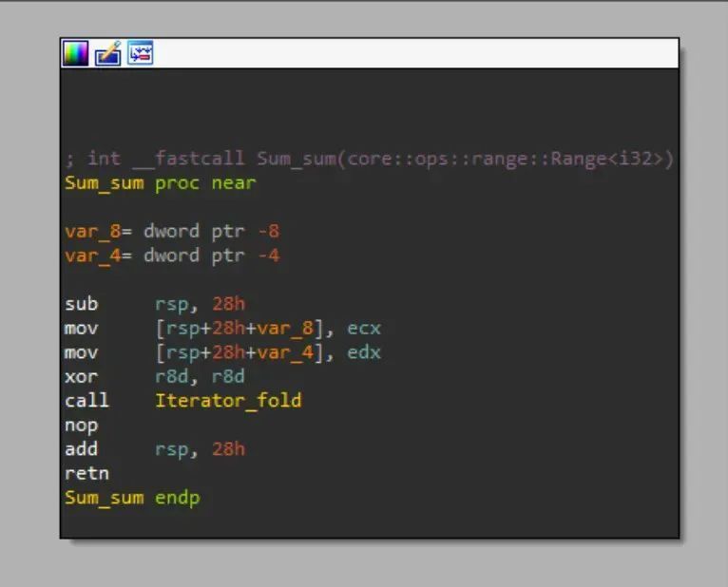
Task: Click var_4 operand in mov instruction
Action: point(285,352)
